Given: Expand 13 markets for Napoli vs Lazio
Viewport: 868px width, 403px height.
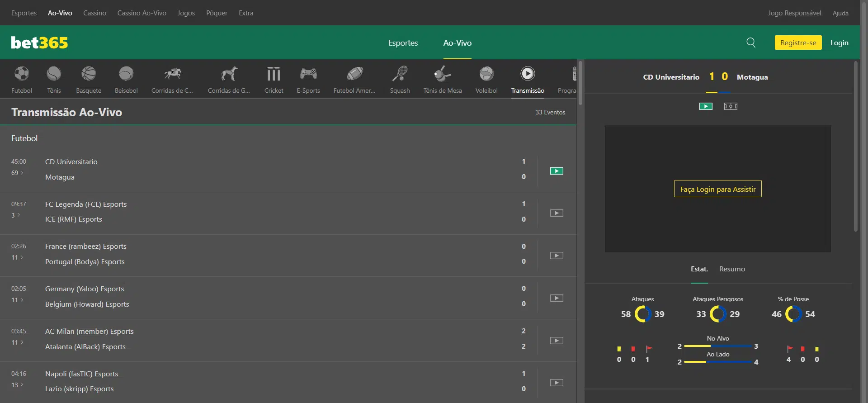Looking at the screenshot, I should (x=17, y=385).
